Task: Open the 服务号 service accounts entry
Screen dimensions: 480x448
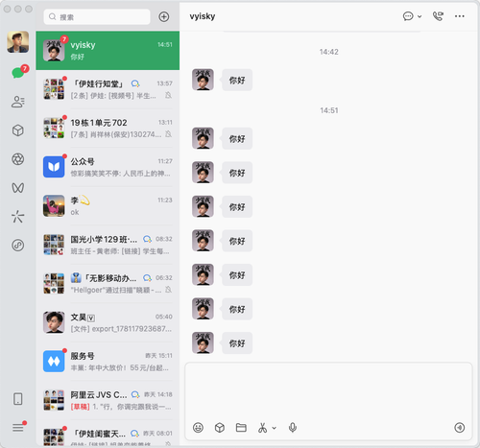Action: (x=108, y=361)
